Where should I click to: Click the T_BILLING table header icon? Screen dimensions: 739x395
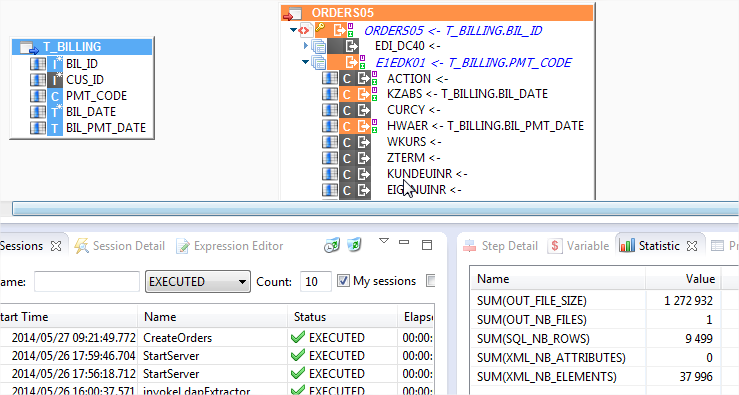(29, 47)
